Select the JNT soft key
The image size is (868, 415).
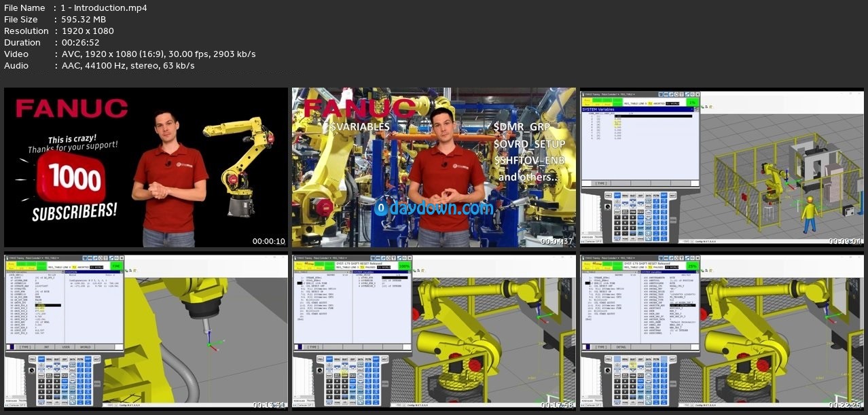coord(46,346)
